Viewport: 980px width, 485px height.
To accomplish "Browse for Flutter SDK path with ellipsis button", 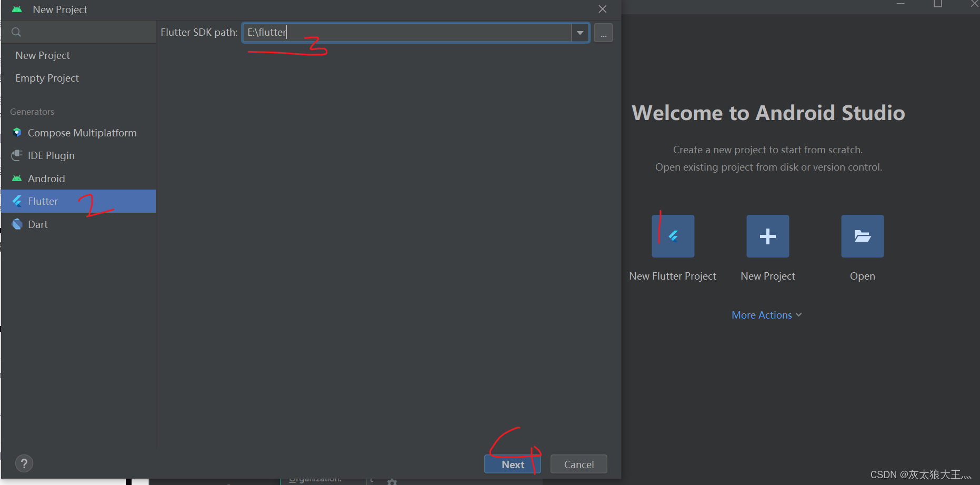I will 603,33.
